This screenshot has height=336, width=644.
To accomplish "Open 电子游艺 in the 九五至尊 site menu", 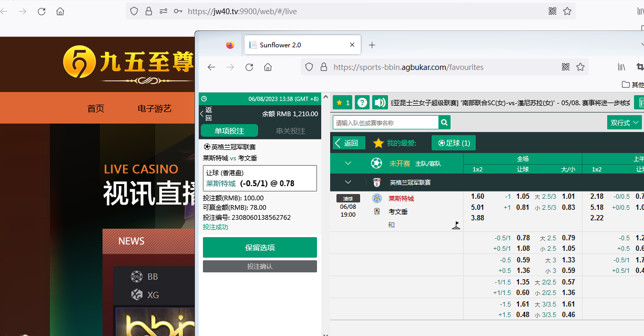I will (155, 108).
